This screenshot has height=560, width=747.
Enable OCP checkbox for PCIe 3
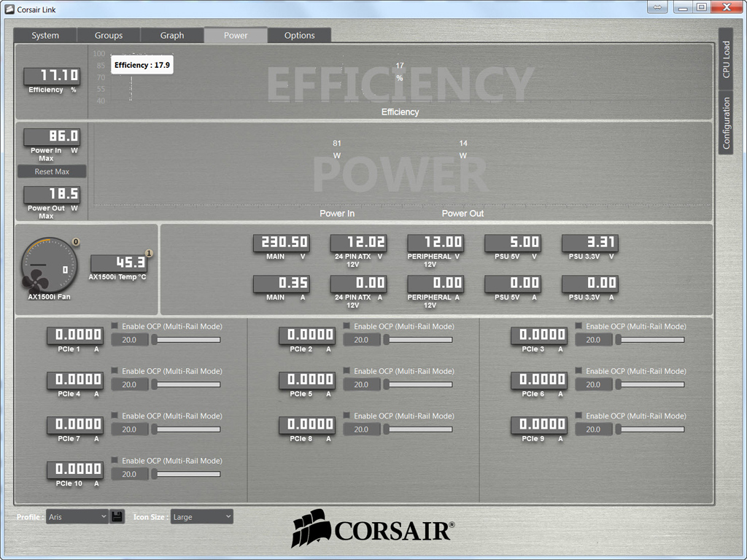pyautogui.click(x=578, y=326)
